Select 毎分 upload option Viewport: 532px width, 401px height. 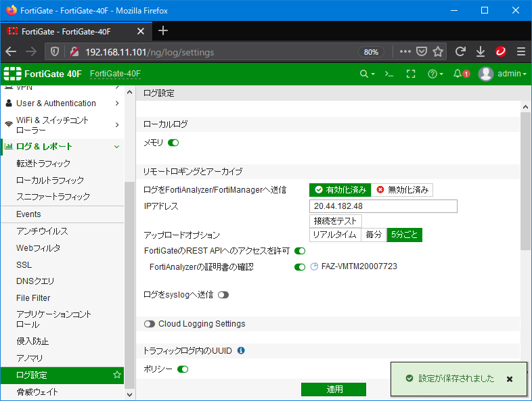(374, 235)
